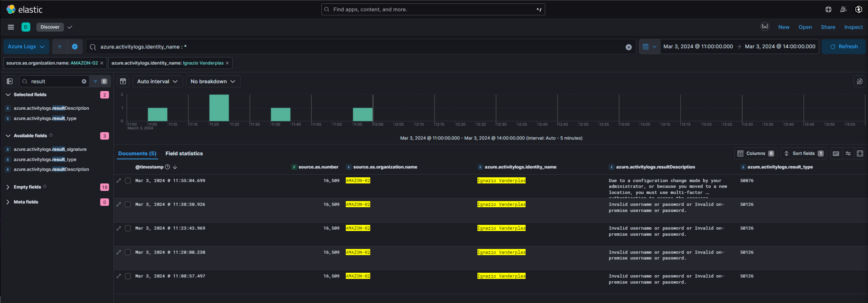Check the checkbox on the 11:55:04 document row

(128, 180)
